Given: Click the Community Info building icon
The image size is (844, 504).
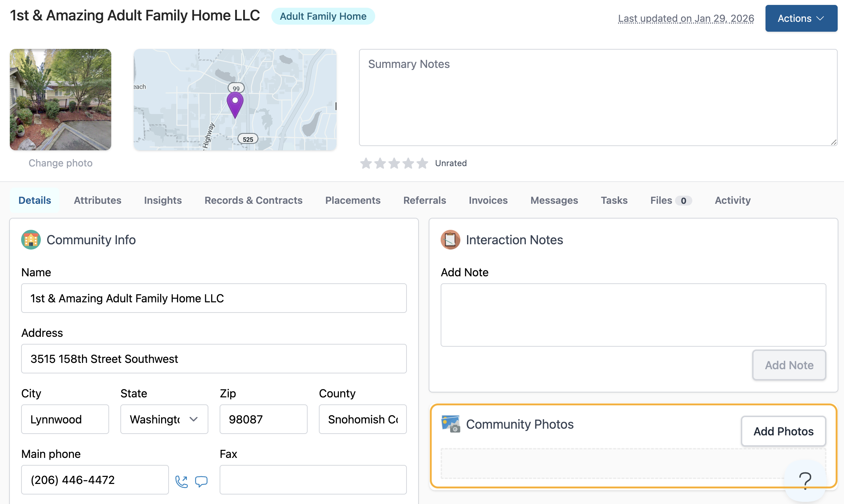Looking at the screenshot, I should 31,240.
